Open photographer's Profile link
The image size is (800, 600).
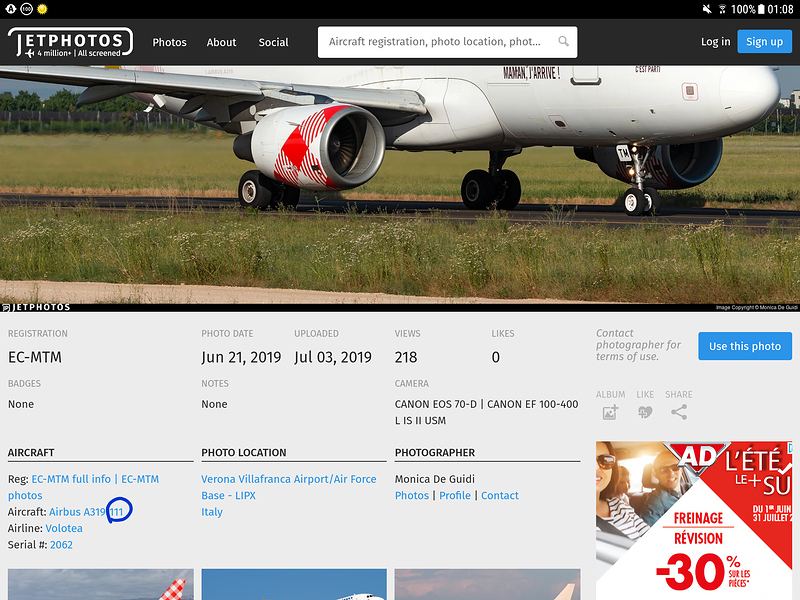(x=455, y=495)
